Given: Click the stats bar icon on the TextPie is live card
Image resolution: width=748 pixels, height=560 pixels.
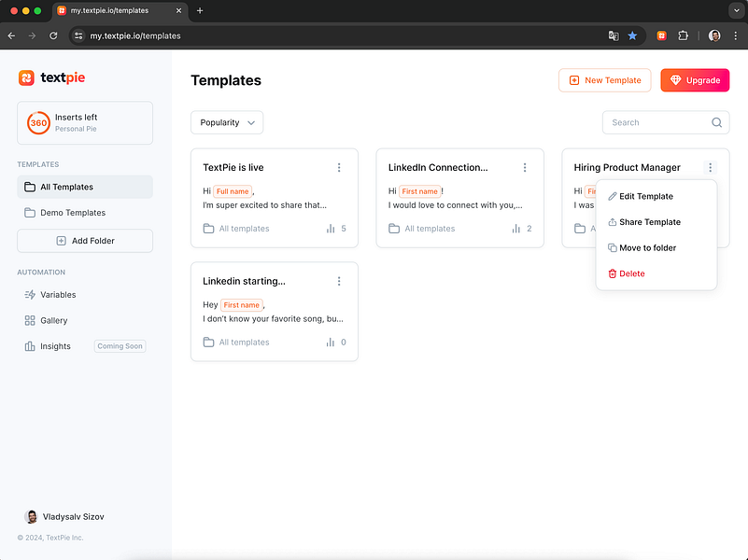Looking at the screenshot, I should 329,228.
